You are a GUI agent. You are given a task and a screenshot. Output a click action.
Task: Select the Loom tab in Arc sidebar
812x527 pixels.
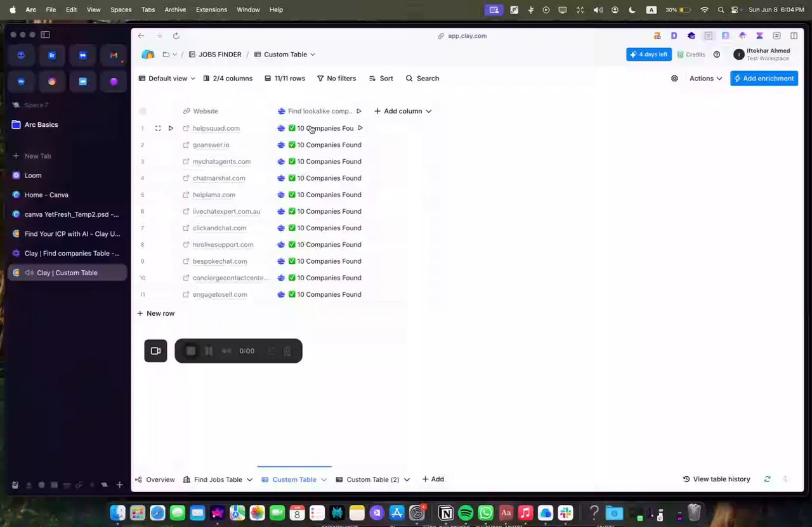67,176
